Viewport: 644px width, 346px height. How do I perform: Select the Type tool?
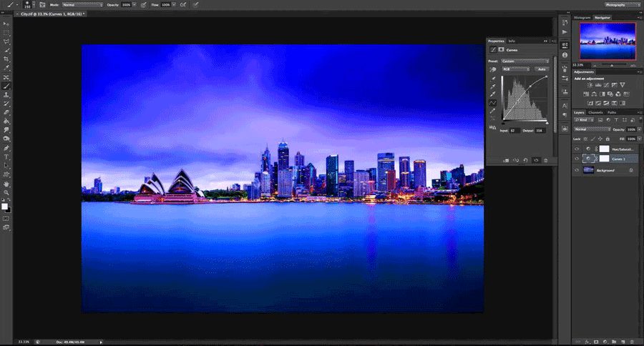point(6,157)
